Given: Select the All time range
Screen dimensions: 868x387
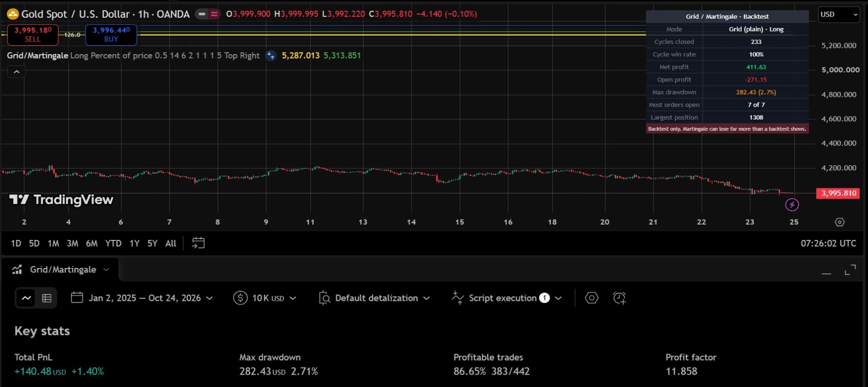Looking at the screenshot, I should (x=171, y=243).
